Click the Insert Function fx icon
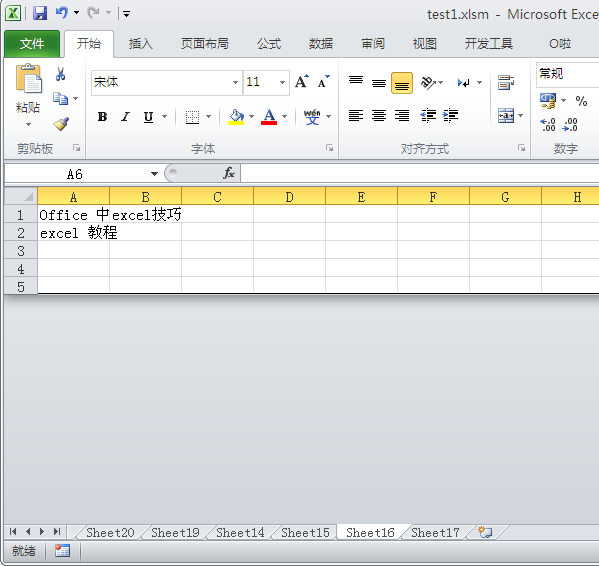Viewport: 599px width, 566px height. coord(228,173)
